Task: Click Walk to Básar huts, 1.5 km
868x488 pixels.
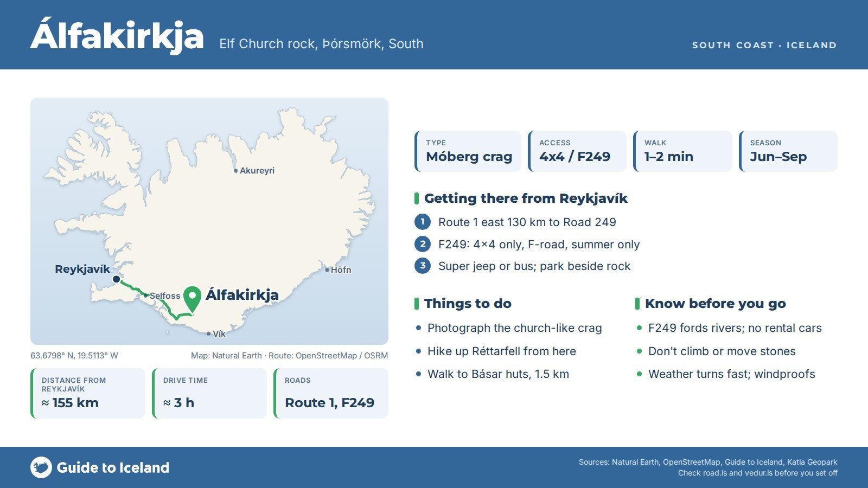Action: pos(498,374)
